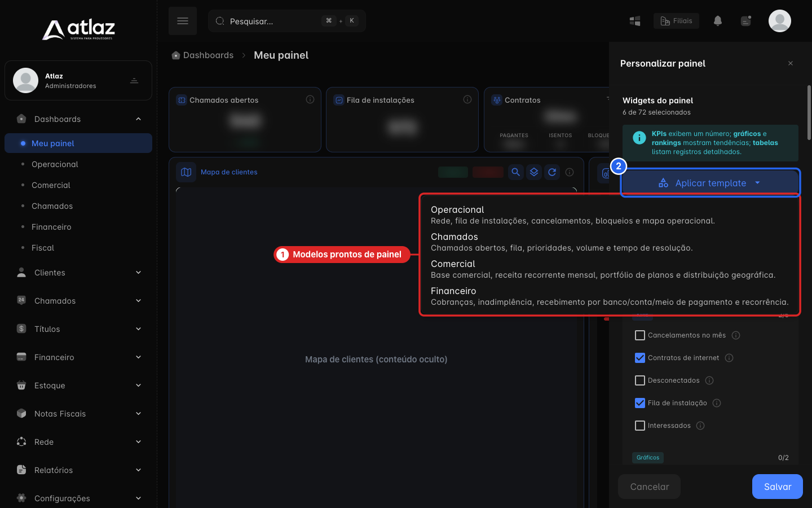
Task: Enable the Desconectados checkbox
Action: pyautogui.click(x=640, y=380)
